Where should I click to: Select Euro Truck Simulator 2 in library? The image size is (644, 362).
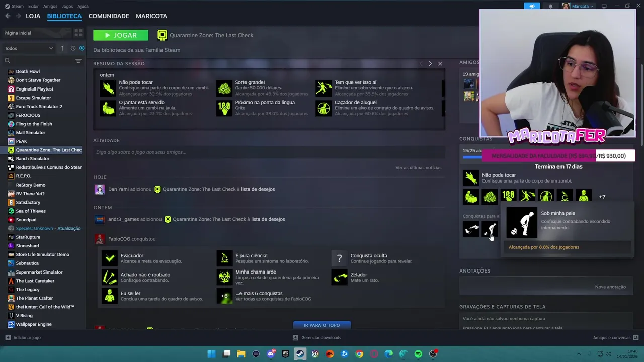(x=39, y=107)
